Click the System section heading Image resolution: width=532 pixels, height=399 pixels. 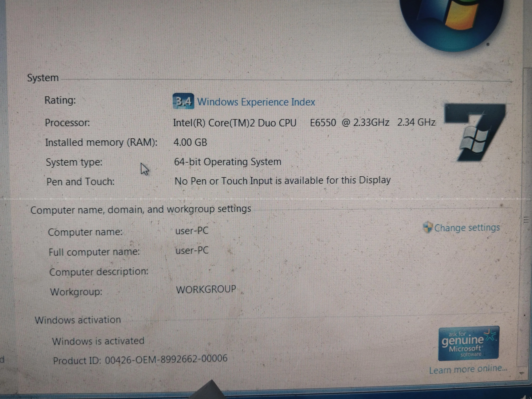point(43,78)
